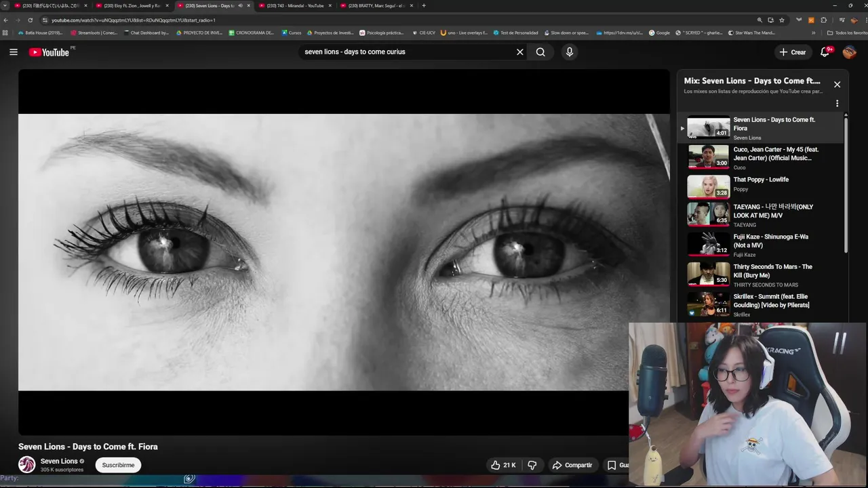The height and width of the screenshot is (488, 868).
Task: Select TAEYANG Only Look At Me title
Action: coord(773,211)
